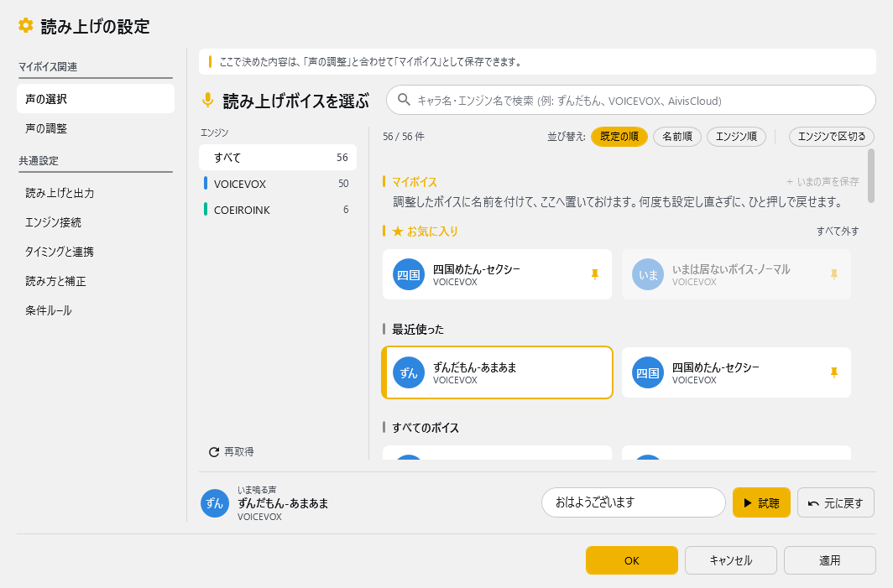
Task: Click the 最近使った section heading
Action: (x=417, y=329)
